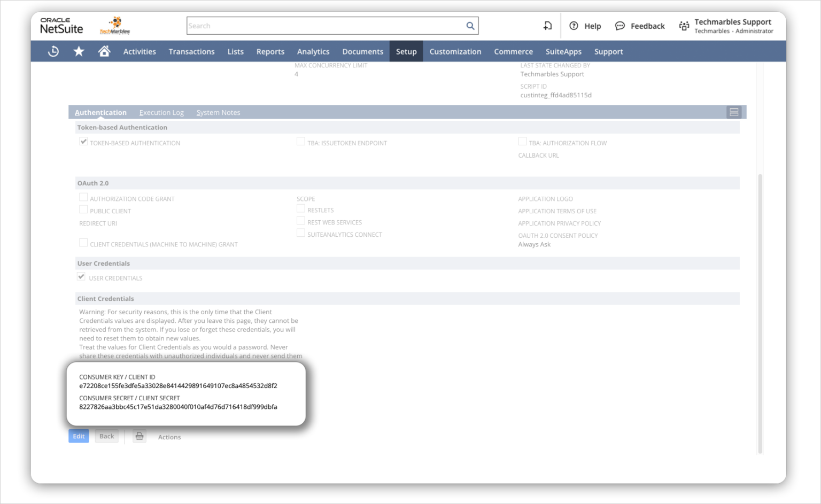Click the Back button
Viewport: 821px width, 504px height.
pyautogui.click(x=106, y=436)
